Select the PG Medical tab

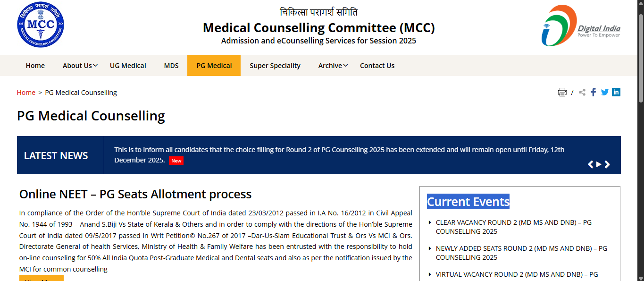pos(214,66)
